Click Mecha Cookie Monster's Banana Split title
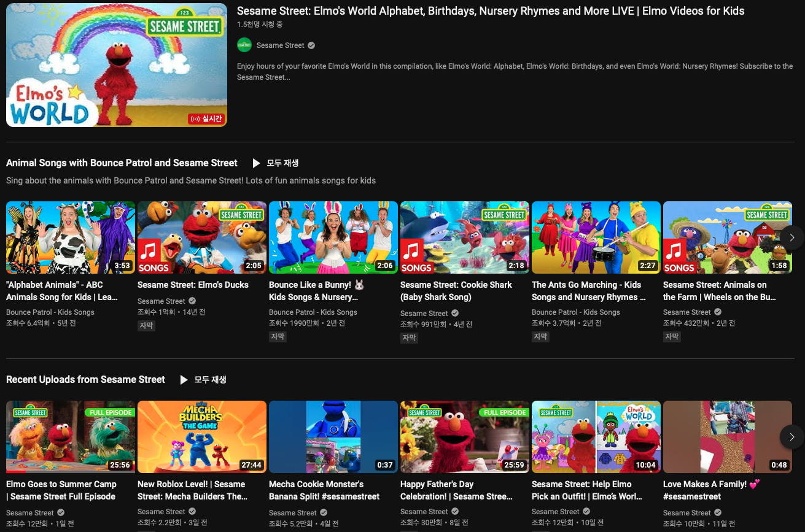Image resolution: width=805 pixels, height=532 pixels. [x=324, y=490]
